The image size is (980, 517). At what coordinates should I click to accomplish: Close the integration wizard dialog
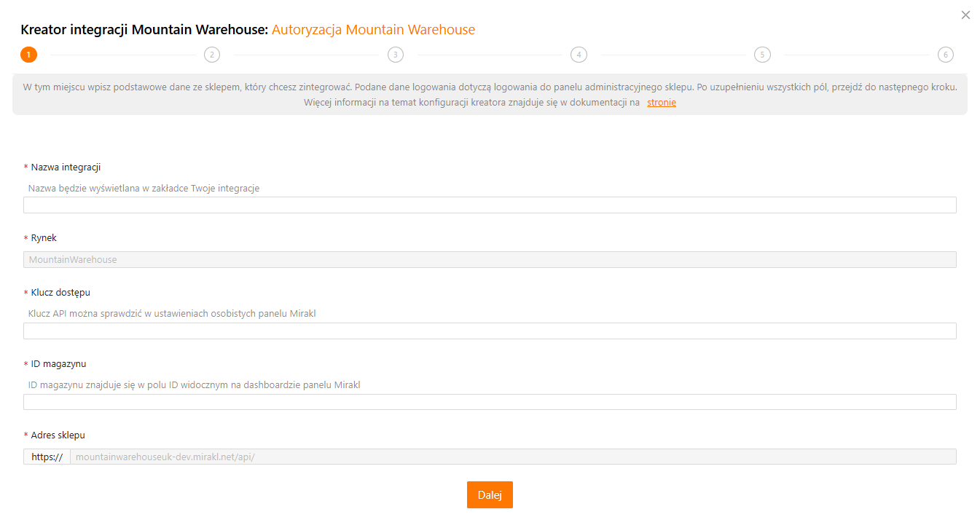(x=965, y=15)
